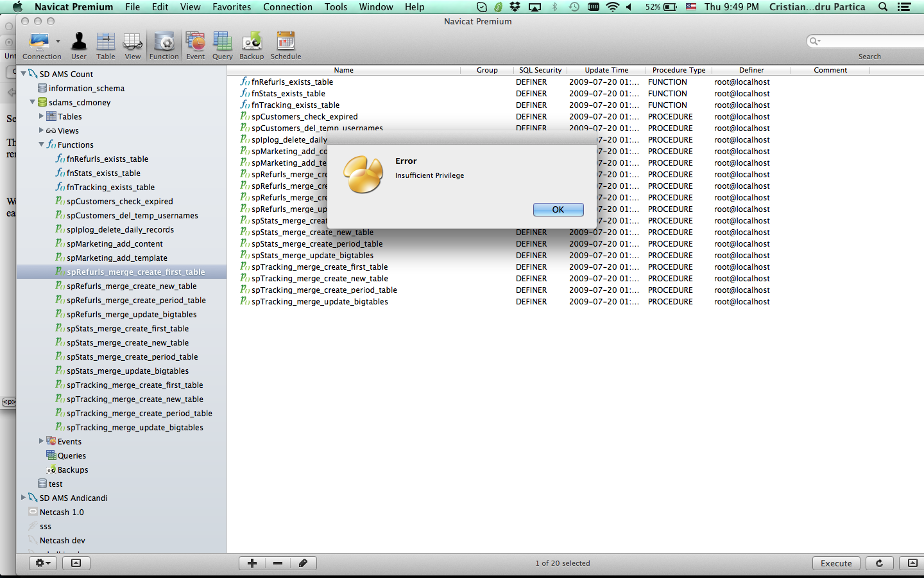Open Notification Center icon in menu bar
Screen dimensions: 924x578
[904, 7]
